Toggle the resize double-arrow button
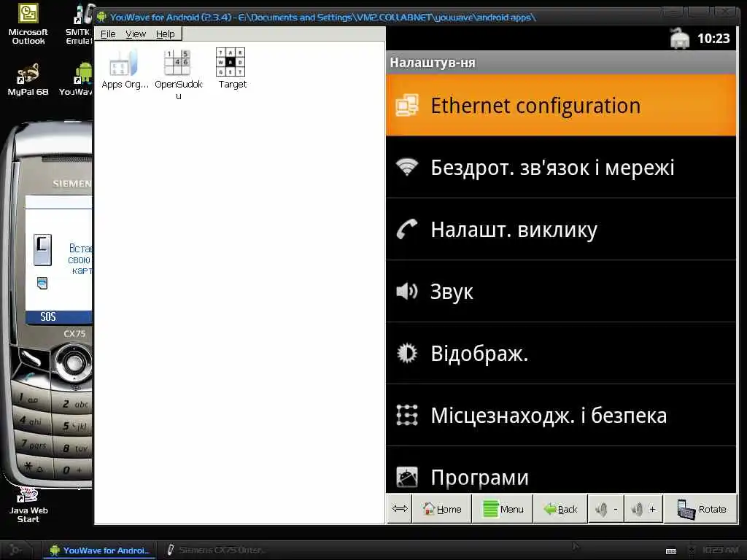 pos(400,509)
